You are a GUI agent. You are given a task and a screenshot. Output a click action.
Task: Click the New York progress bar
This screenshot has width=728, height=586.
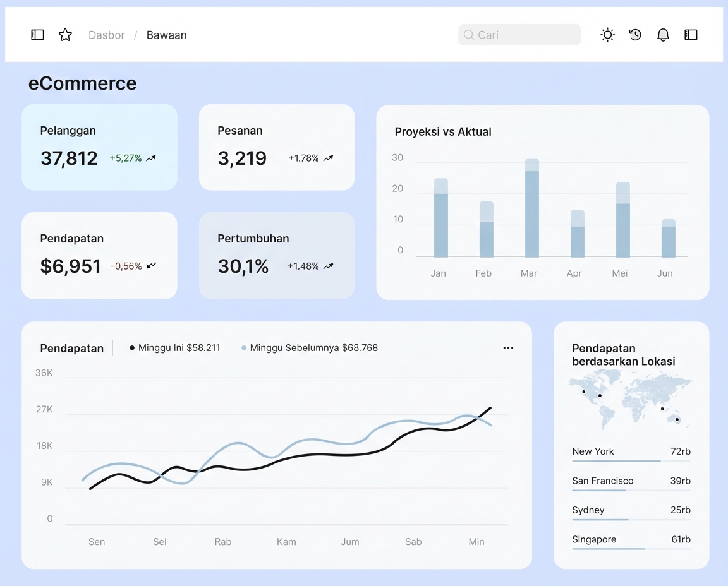point(631,461)
